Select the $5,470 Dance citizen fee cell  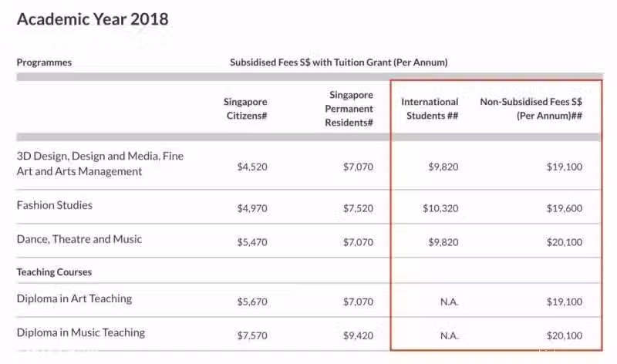[252, 242]
